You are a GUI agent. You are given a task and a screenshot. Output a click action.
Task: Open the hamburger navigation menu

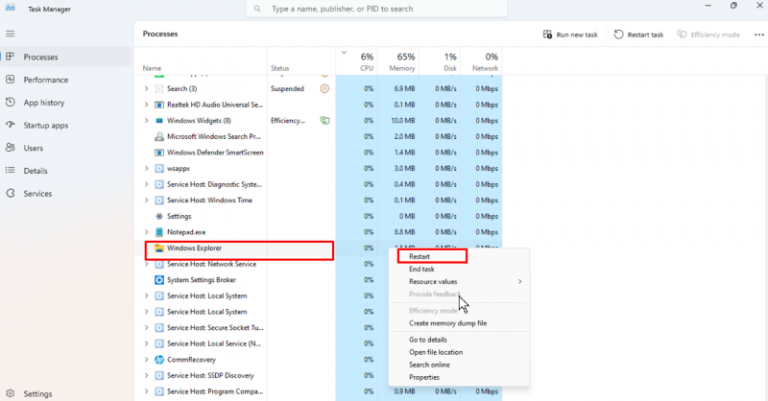tap(9, 34)
